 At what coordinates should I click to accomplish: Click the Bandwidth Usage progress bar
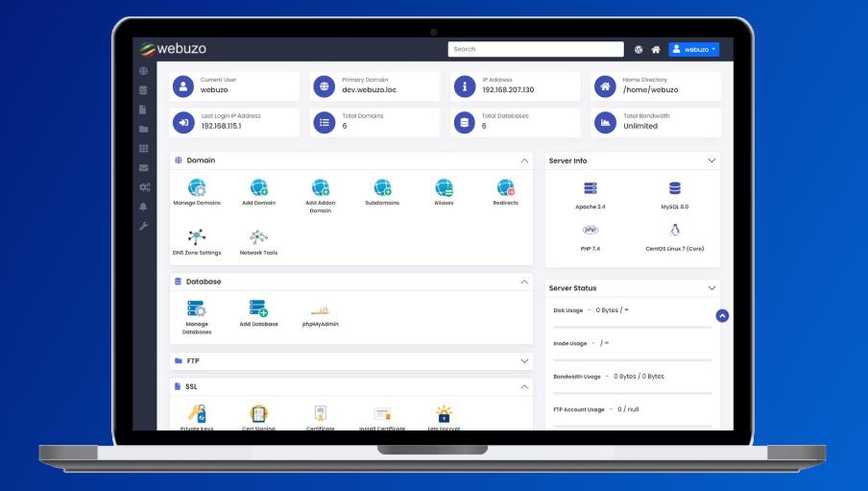pos(632,393)
